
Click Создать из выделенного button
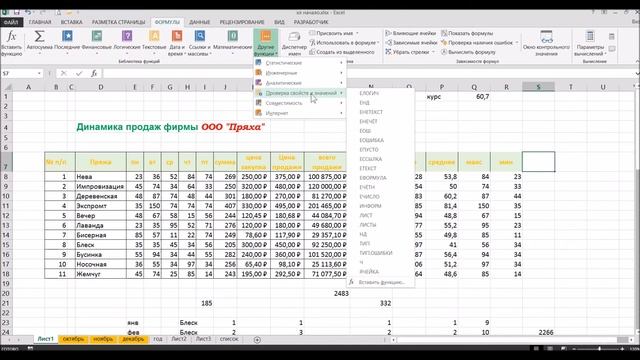pyautogui.click(x=342, y=52)
